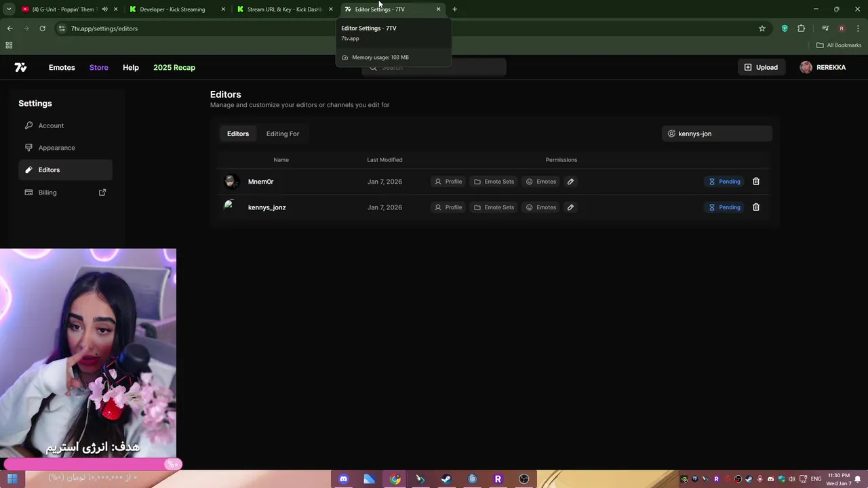Switch to the Editors tab
The image size is (868, 488).
[238, 134]
